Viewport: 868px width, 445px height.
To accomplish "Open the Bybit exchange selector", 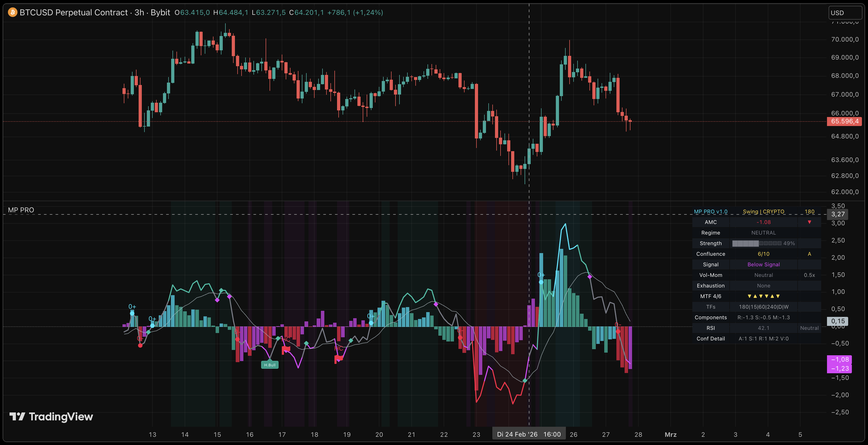I will [x=161, y=12].
